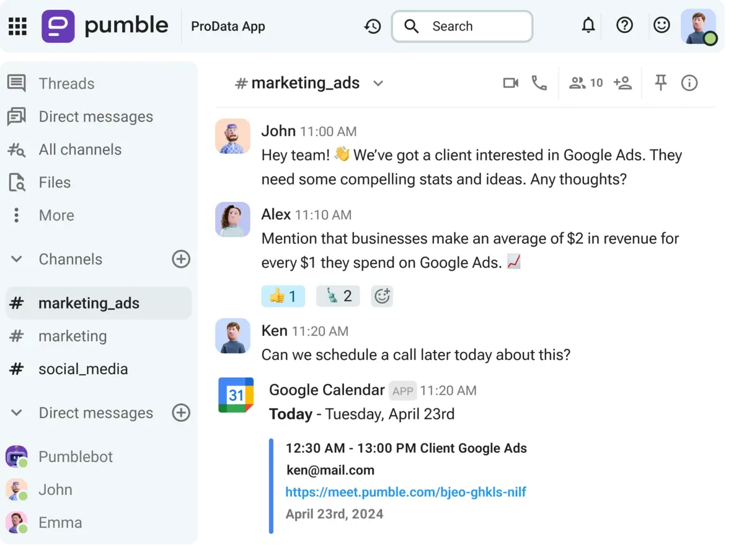Add a new emoji reaction
The width and height of the screenshot is (744, 560).
(382, 296)
